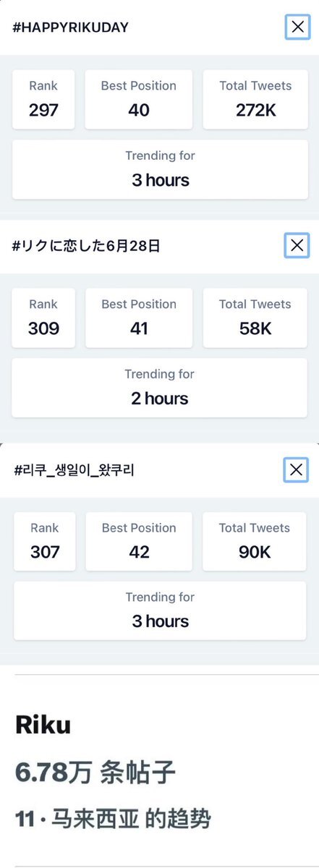Open the Riku trending topic
This screenshot has width=319, height=868.
43,726
